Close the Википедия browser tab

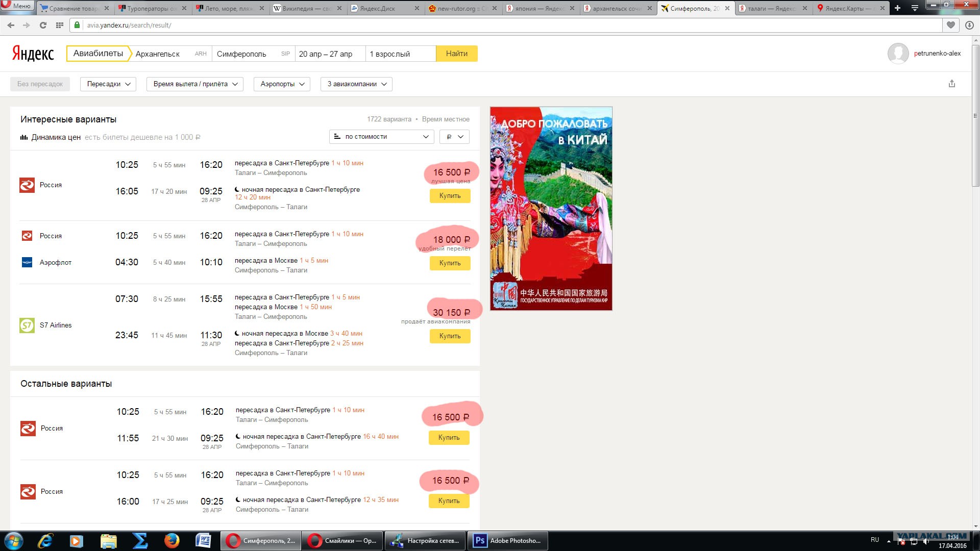pos(339,8)
